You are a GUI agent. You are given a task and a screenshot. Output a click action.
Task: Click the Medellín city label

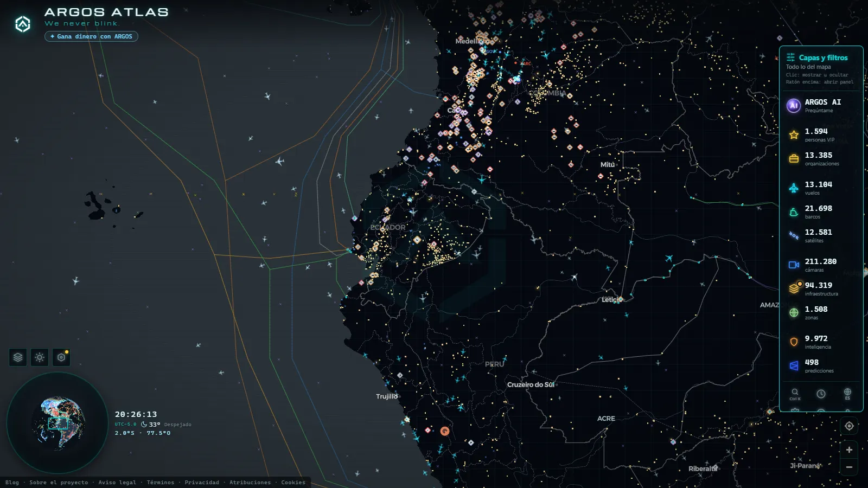click(469, 41)
